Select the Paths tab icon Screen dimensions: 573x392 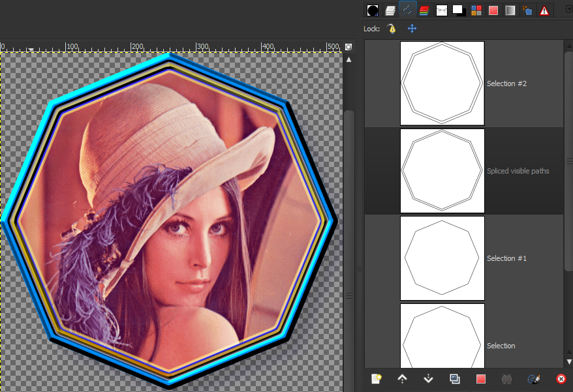point(407,10)
